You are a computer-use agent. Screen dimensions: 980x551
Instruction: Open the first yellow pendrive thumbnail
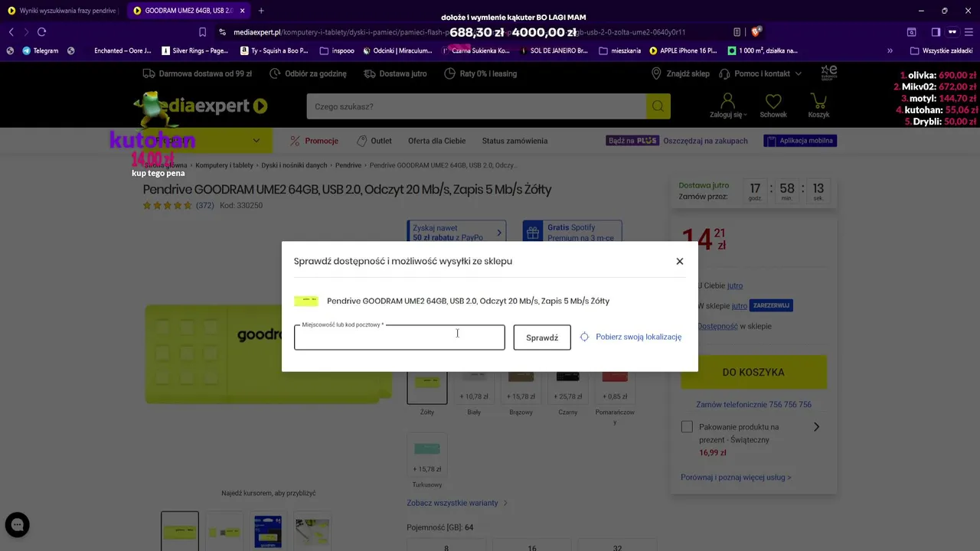coord(180,531)
